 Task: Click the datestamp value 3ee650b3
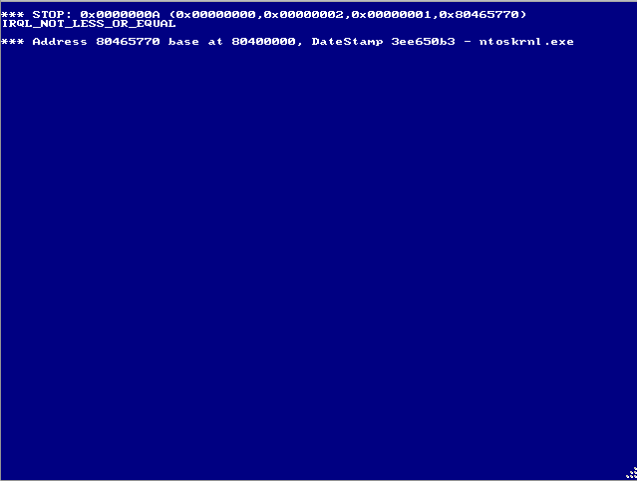coord(423,41)
